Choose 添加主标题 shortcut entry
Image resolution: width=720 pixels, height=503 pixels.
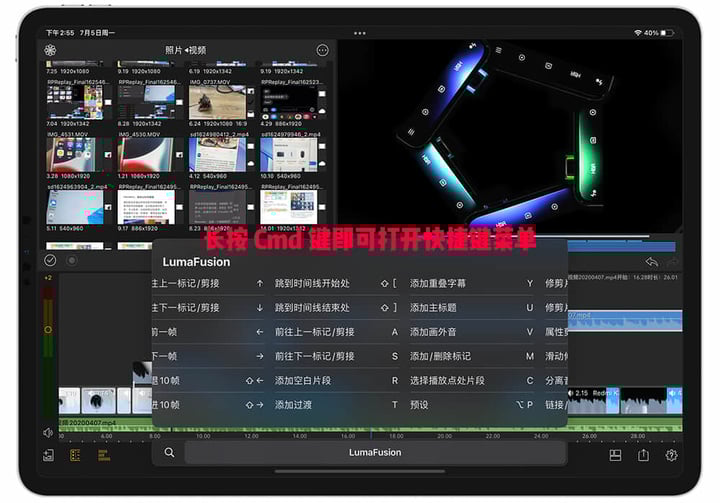[x=472, y=308]
